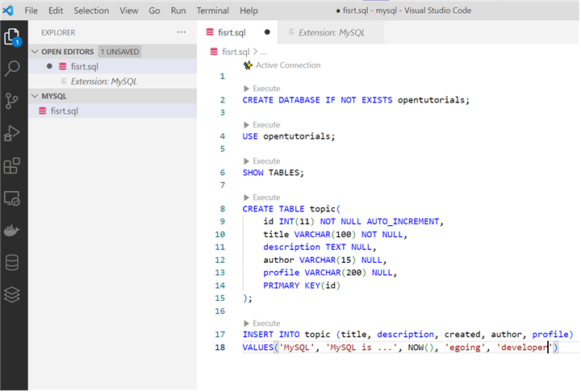Click the unsaved dot beside fisrt.sql in Open Editors
The height and width of the screenshot is (392, 581).
(49, 66)
